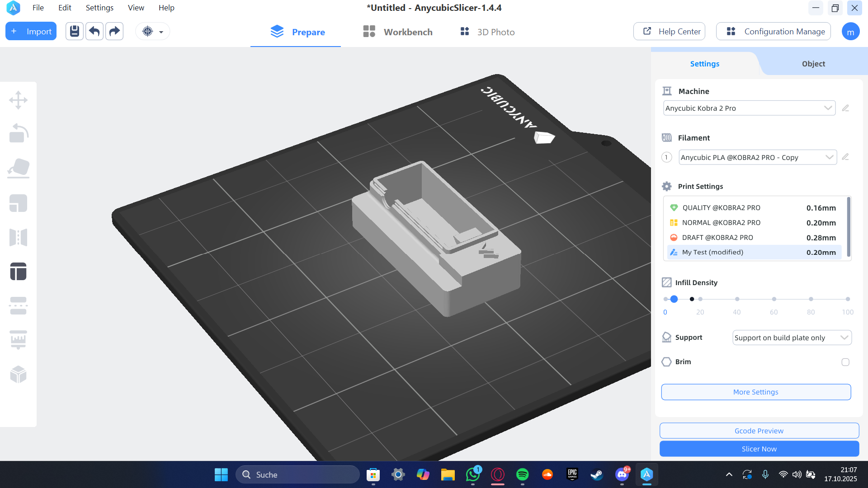Screen dimensions: 868x488
Task: Edit the machine preset with pencil icon
Action: [845, 108]
